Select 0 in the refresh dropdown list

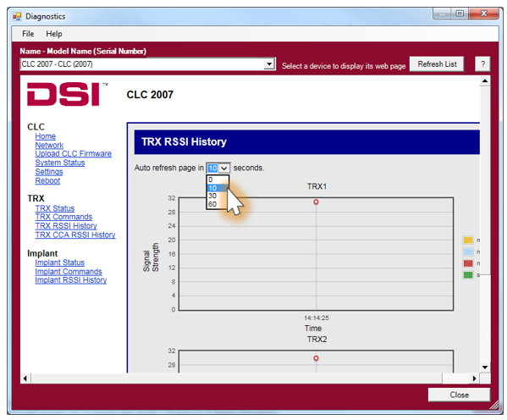[x=218, y=180]
